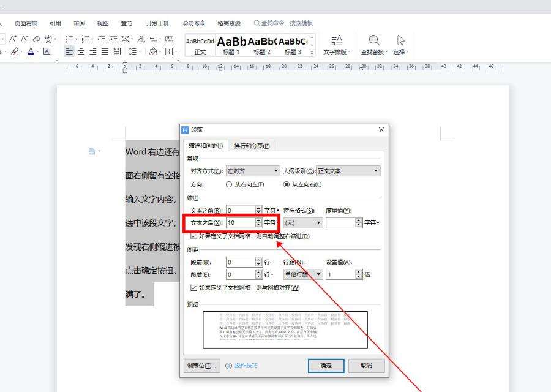Open the 文字排版 text layout tool

337,45
